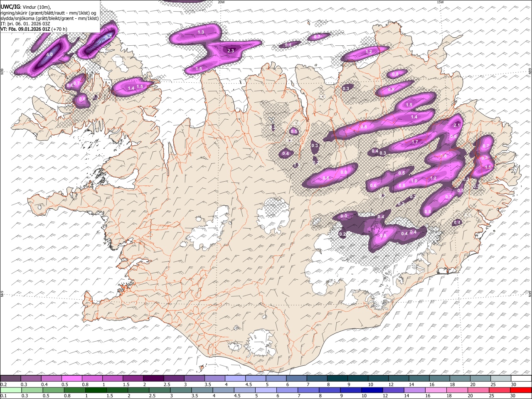Image resolution: width=532 pixels, height=399 pixels.
Task: Click the valid time 'VT: Fös. 09.01.2026 01Z'
Action: click(x=25, y=29)
